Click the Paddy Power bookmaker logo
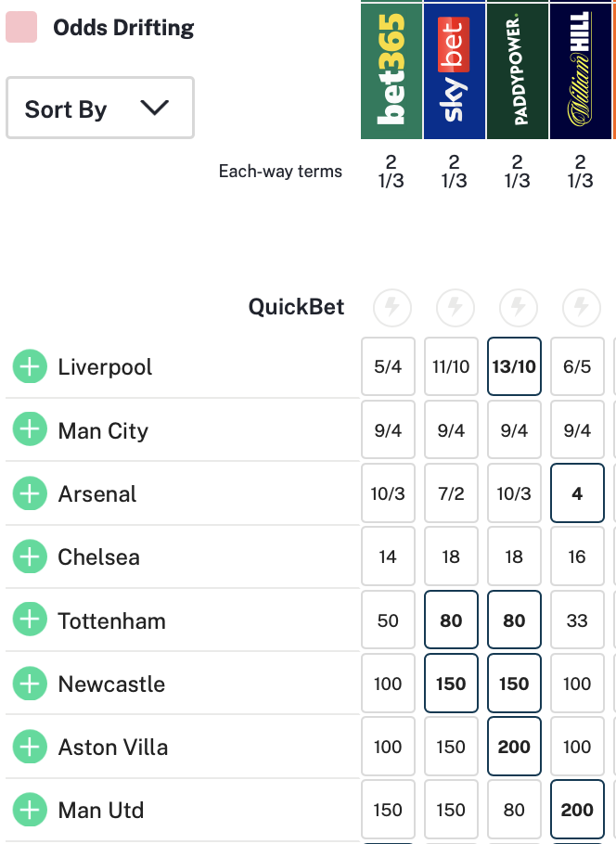 [x=518, y=70]
